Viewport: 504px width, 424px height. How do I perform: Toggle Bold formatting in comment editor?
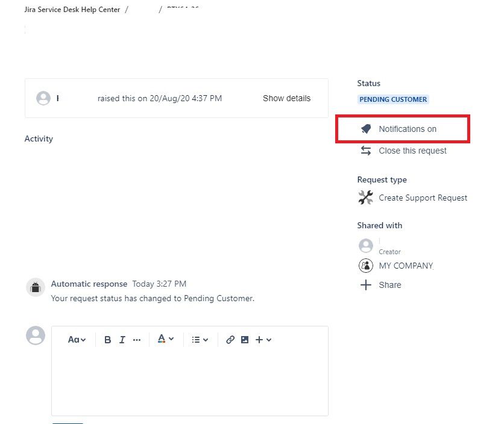coord(108,340)
